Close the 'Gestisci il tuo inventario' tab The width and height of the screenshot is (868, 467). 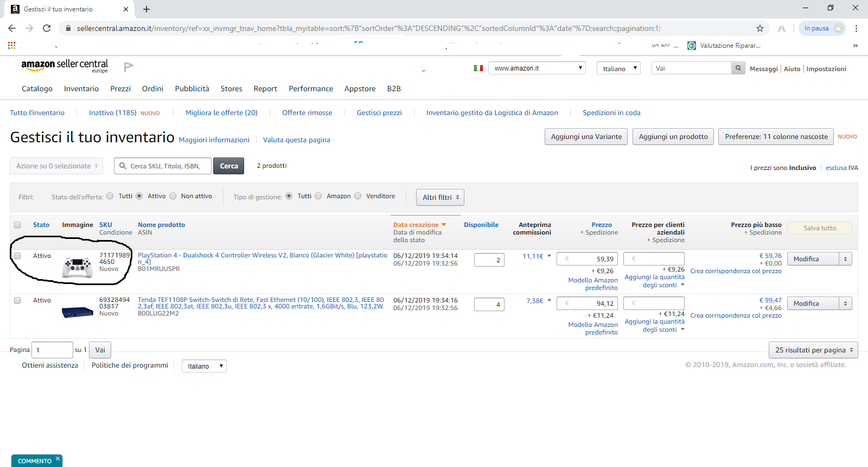(126, 9)
